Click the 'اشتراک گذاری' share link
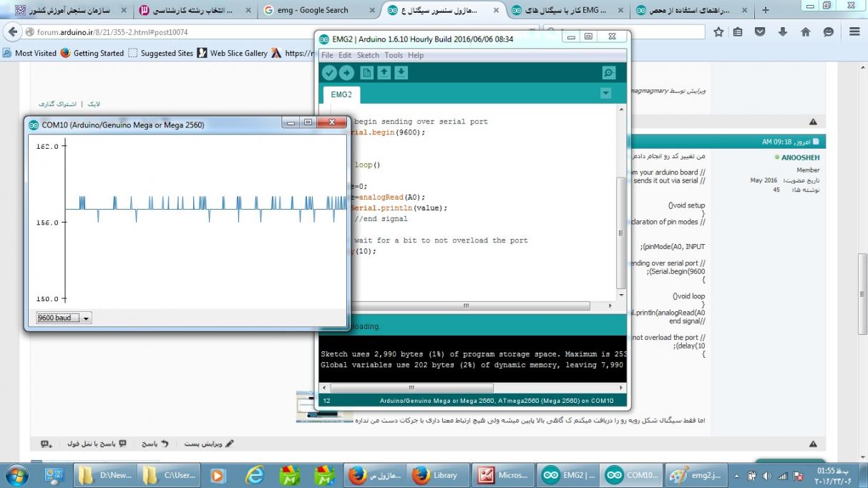This screenshot has width=868, height=488. [57, 104]
